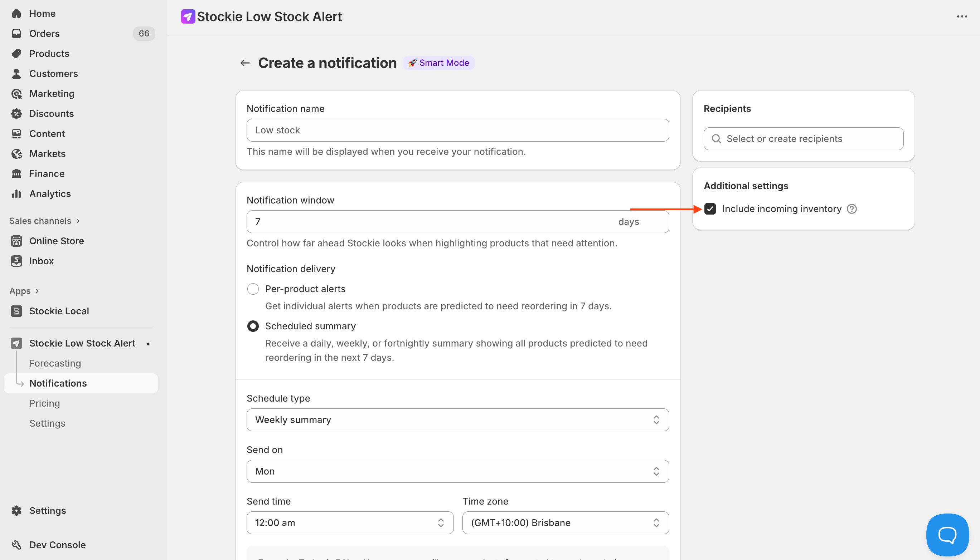The width and height of the screenshot is (980, 560).
Task: Click the back arrow beside Create a notification
Action: tap(245, 63)
